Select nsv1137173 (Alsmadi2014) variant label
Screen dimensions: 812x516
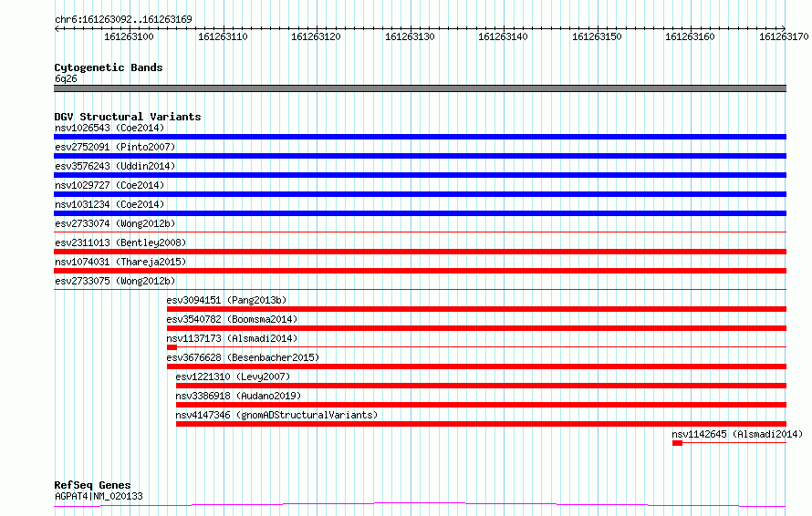232,338
